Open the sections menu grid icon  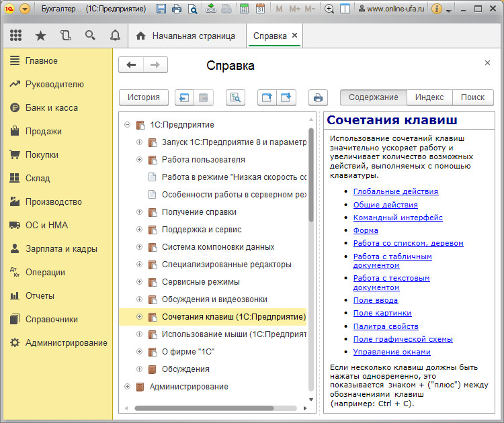point(15,36)
